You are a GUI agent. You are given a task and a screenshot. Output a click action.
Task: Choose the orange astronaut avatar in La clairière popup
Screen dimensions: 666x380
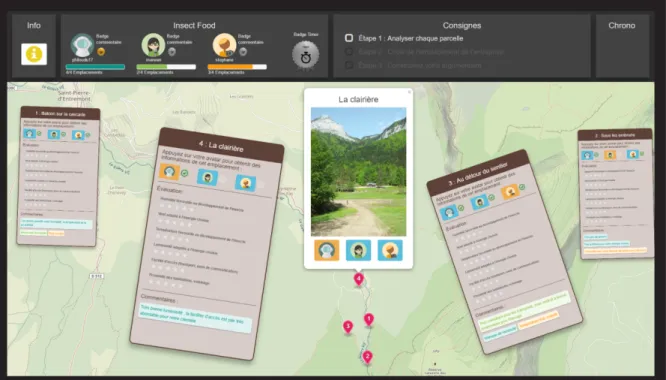coord(327,250)
